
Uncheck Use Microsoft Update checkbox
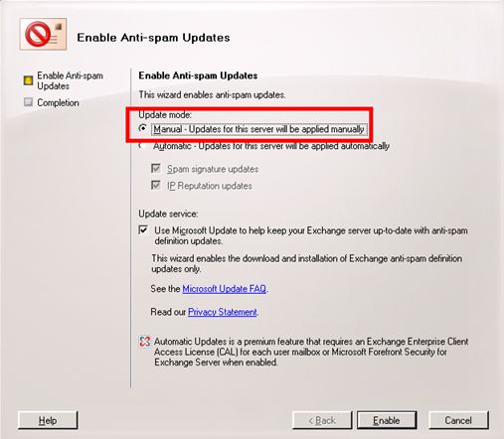pos(143,229)
